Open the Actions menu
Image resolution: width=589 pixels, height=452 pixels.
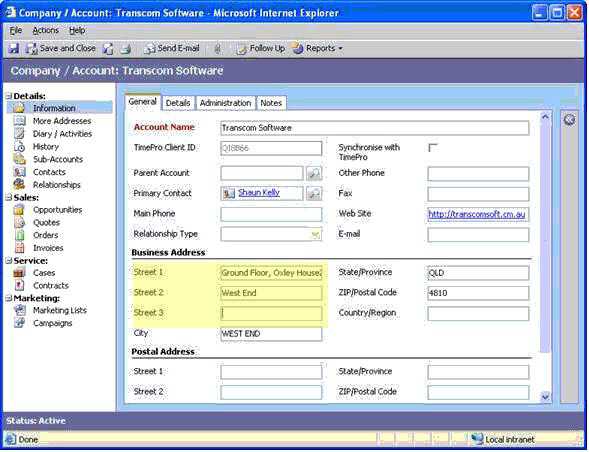(x=45, y=30)
